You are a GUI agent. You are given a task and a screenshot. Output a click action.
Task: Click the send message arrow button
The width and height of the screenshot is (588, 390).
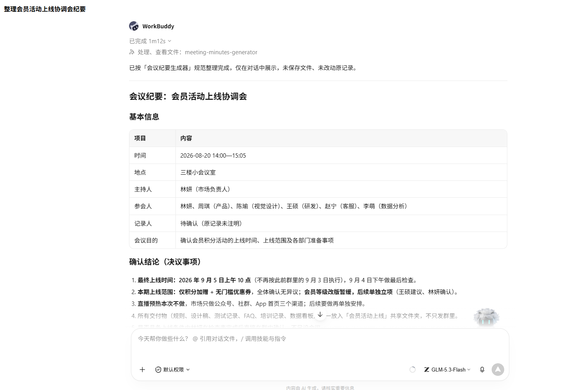(498, 370)
